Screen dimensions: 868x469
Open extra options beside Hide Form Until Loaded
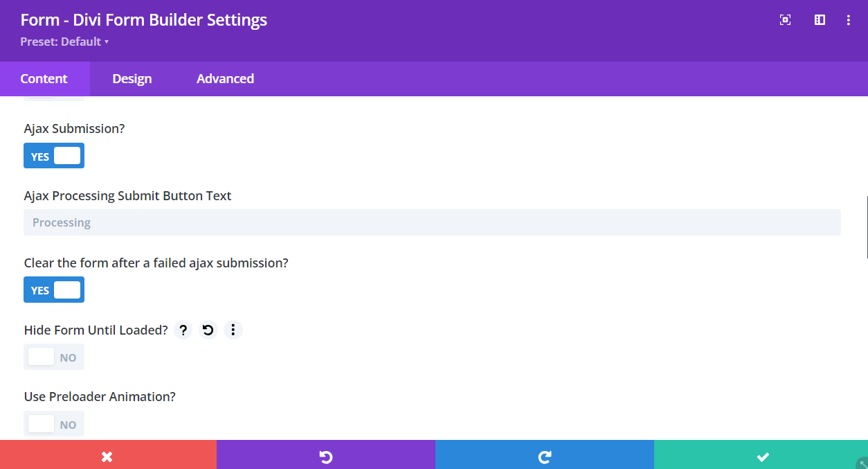pos(233,330)
